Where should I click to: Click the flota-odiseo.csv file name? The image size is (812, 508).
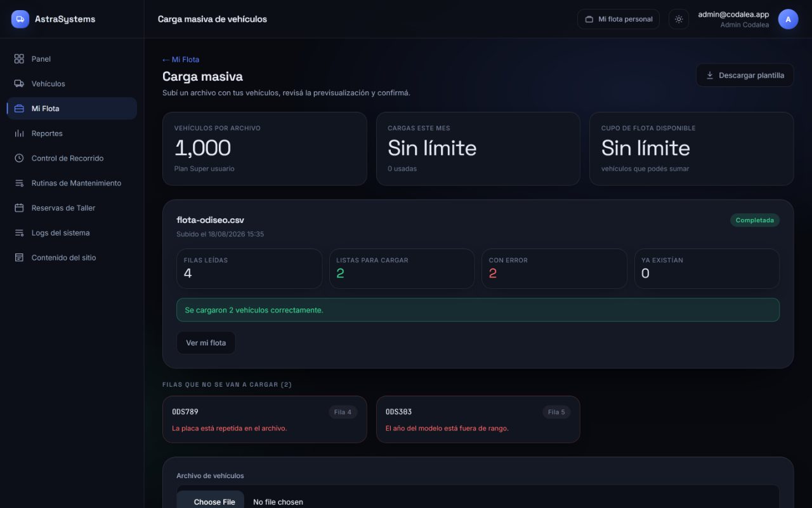tap(210, 220)
